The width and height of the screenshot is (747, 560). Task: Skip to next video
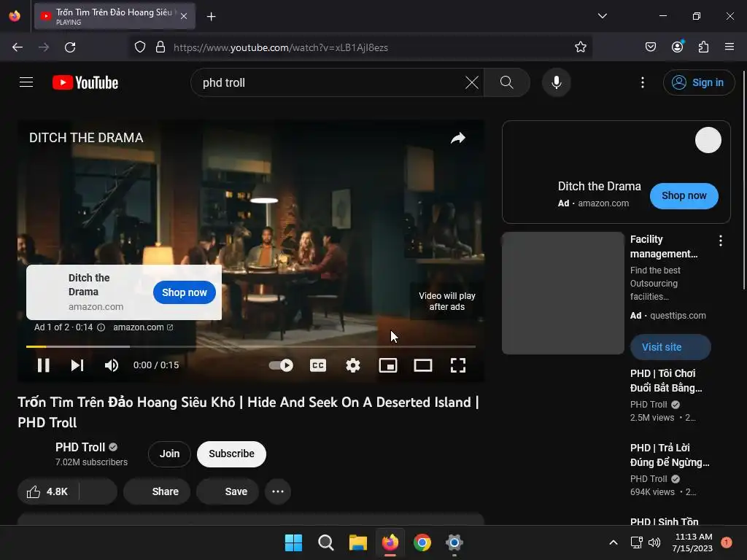pyautogui.click(x=77, y=365)
